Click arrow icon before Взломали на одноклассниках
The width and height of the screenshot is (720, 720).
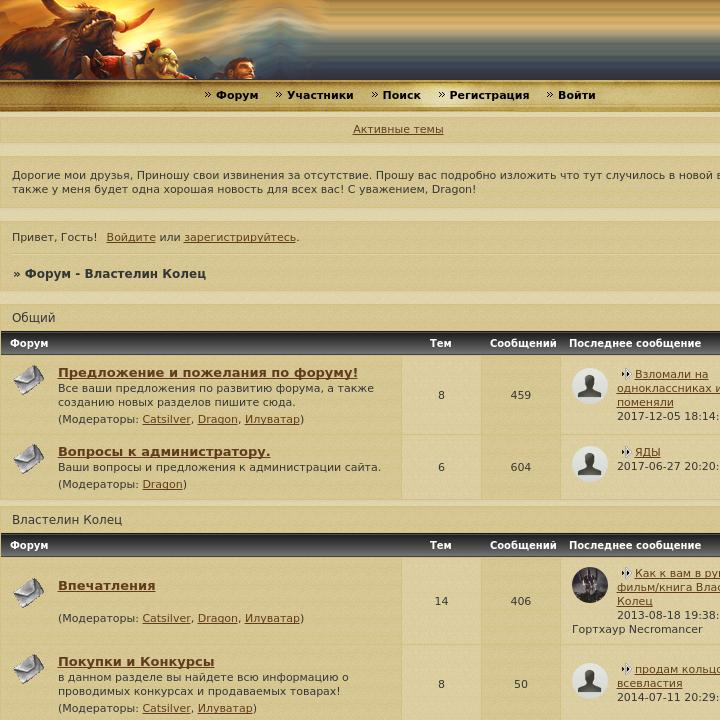click(x=625, y=374)
